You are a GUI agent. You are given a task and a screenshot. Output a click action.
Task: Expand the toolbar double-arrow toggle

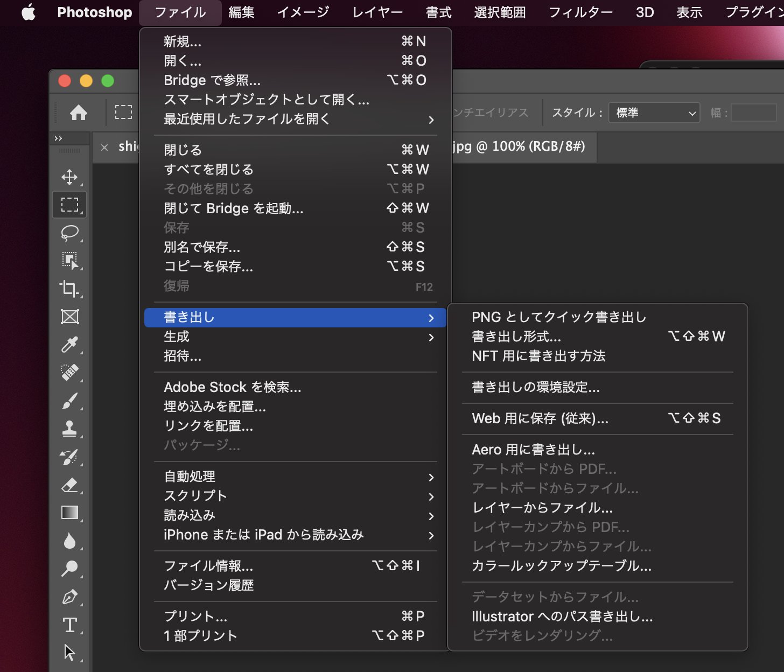tap(58, 138)
